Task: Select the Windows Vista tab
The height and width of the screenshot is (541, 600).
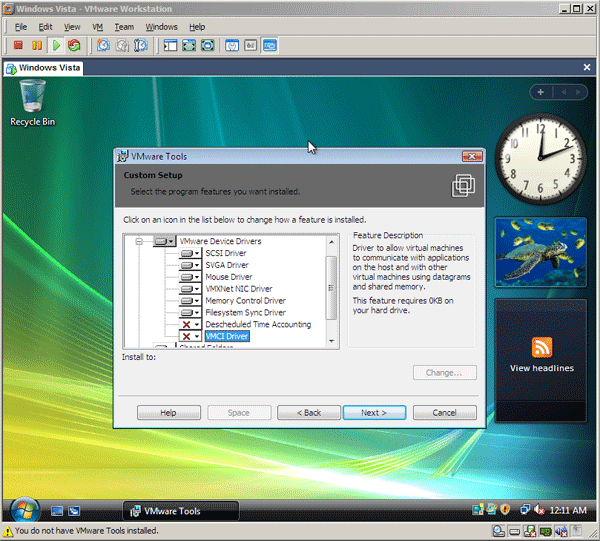Action: (44, 68)
